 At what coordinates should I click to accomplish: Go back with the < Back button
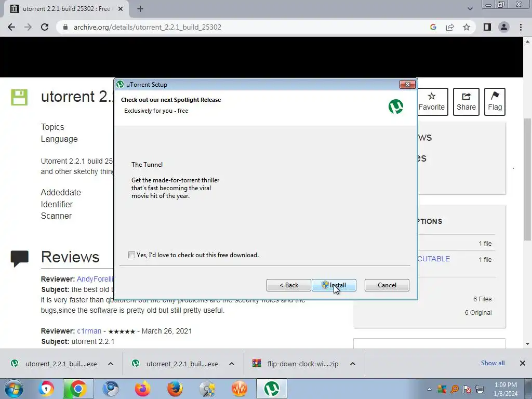[289, 285]
